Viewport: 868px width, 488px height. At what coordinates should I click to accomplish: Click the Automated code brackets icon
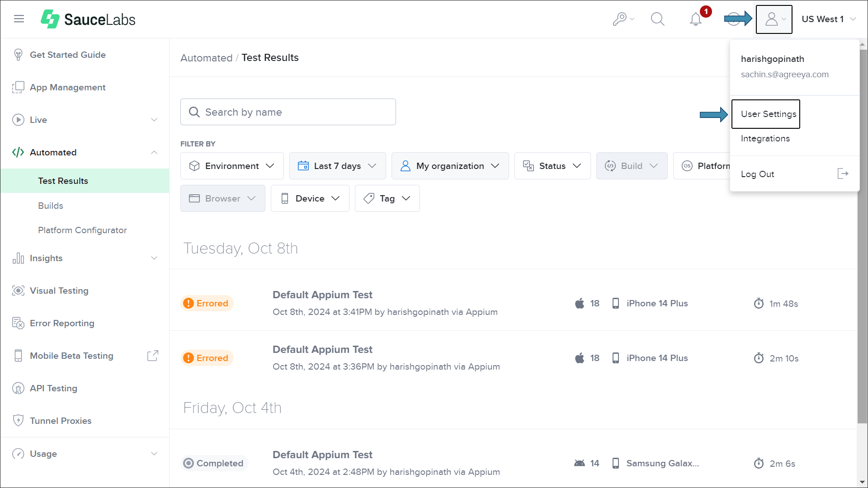click(x=18, y=152)
